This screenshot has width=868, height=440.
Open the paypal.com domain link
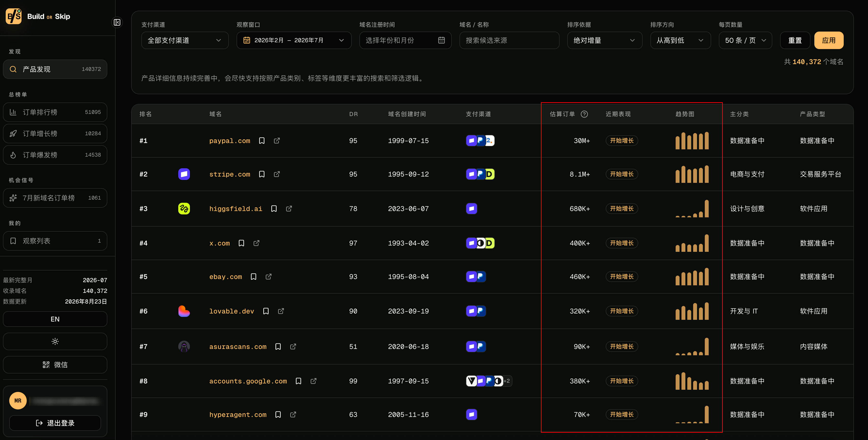[230, 141]
